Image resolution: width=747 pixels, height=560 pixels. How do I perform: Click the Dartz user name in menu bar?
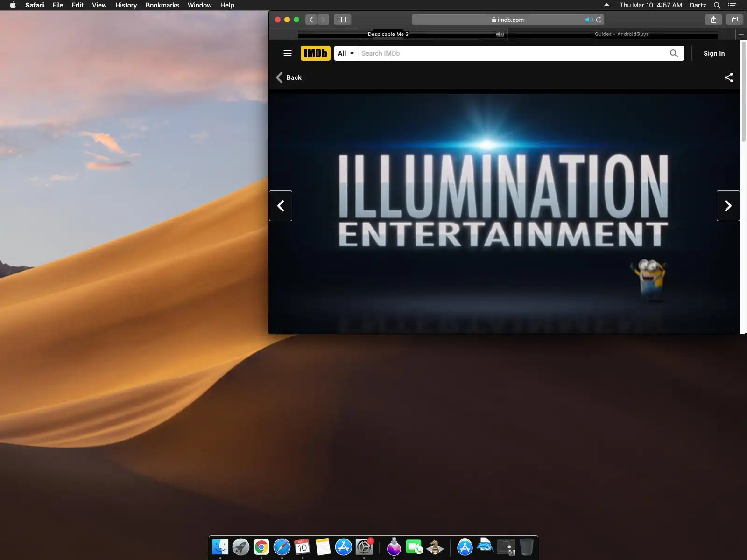698,5
